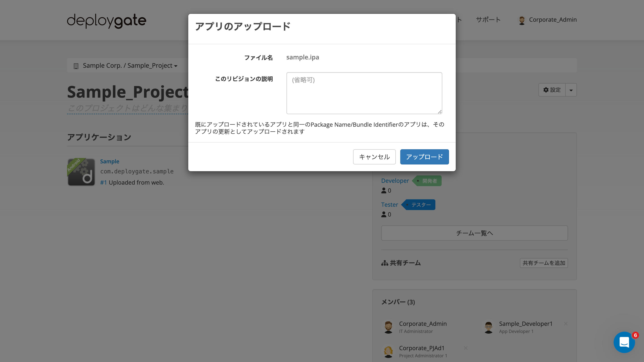Click the building icon in the breadcrumb
Image resolution: width=644 pixels, height=362 pixels.
pos(76,65)
